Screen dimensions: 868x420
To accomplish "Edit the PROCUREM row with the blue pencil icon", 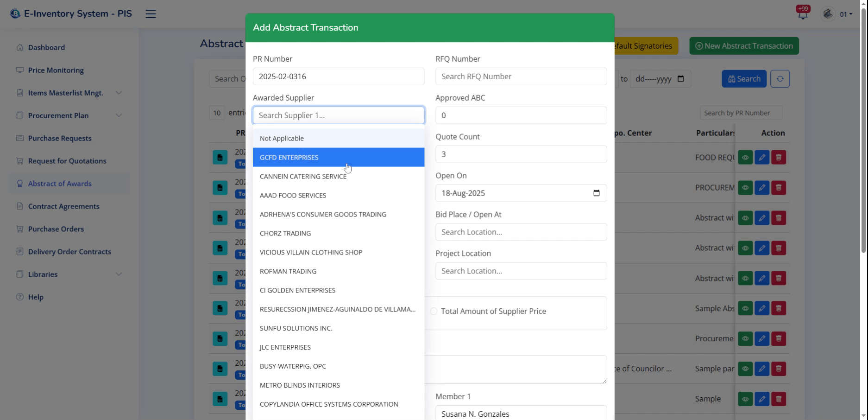I will (x=762, y=188).
